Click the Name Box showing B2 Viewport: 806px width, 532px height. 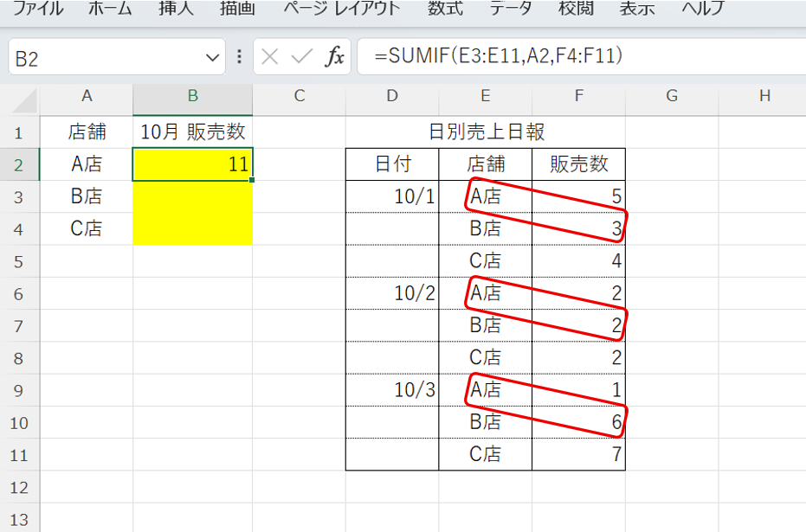click(x=104, y=58)
